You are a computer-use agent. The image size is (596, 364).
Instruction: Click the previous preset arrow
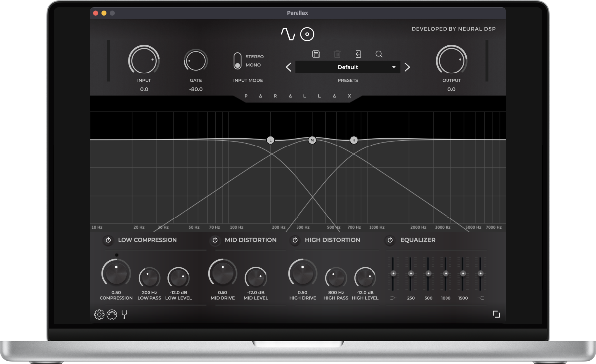[288, 66]
